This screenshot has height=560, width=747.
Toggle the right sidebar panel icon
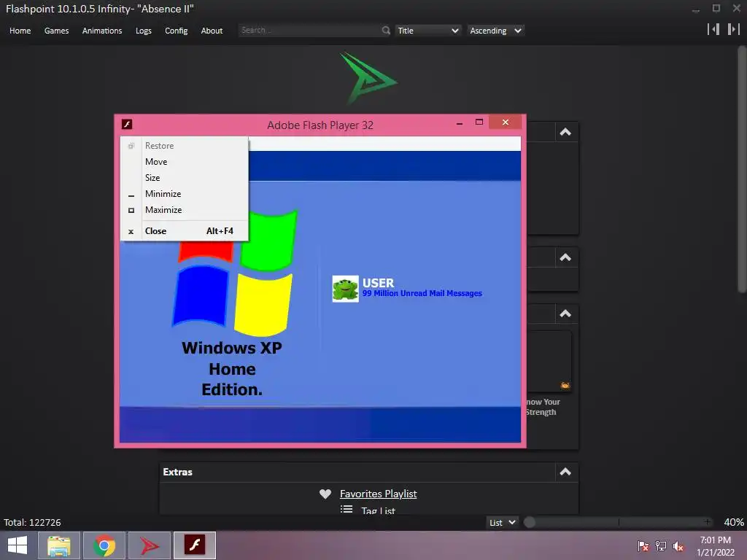coord(734,29)
